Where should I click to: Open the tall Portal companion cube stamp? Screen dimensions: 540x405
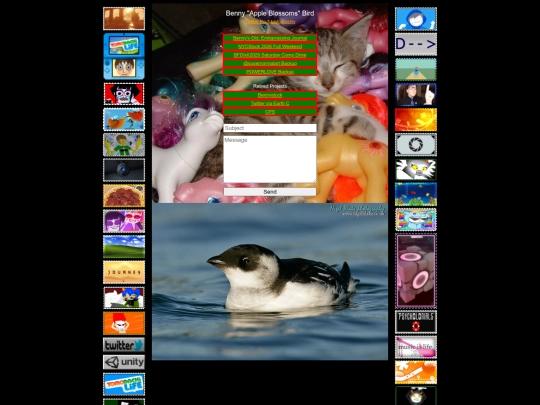pos(416,271)
